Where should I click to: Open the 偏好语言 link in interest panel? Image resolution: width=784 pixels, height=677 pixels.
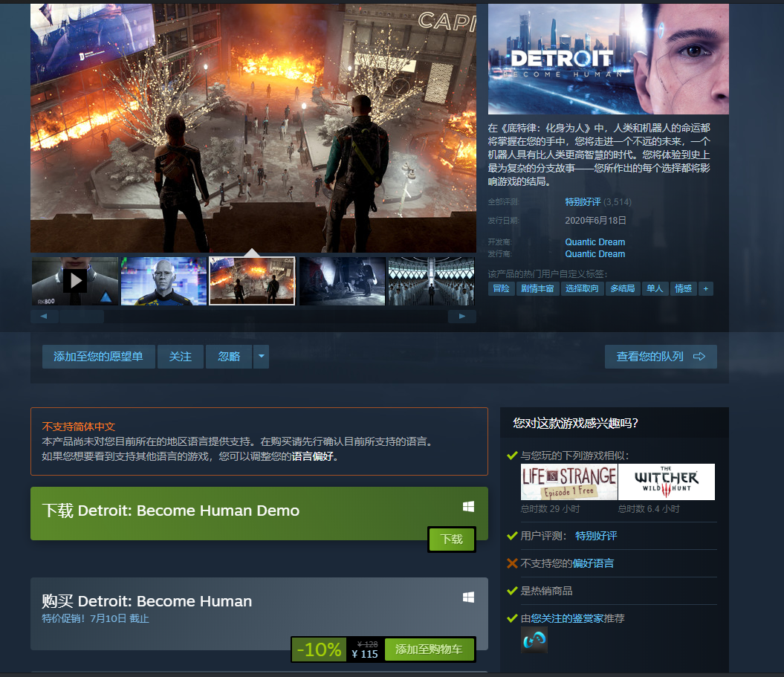[x=593, y=563]
